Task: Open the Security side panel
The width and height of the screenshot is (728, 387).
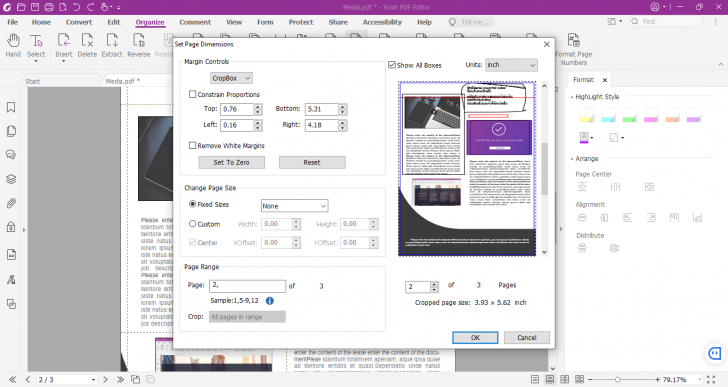Action: pyautogui.click(x=11, y=227)
